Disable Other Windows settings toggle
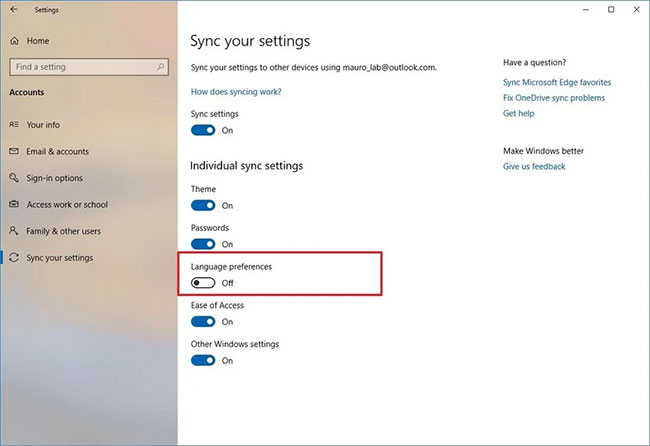 point(203,360)
